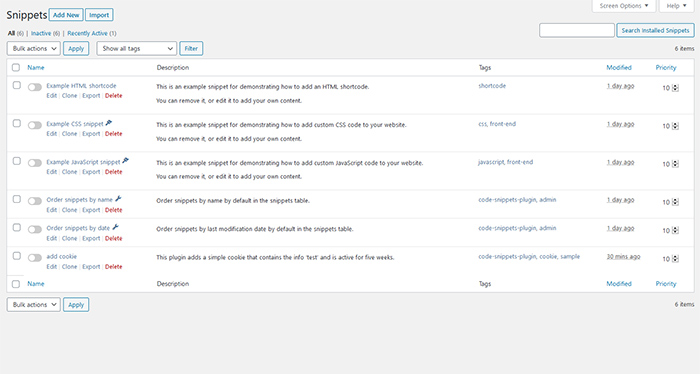Viewport: 700px width, 374px height.
Task: Adjust priority stepper for Order snippets by name
Action: [675, 202]
